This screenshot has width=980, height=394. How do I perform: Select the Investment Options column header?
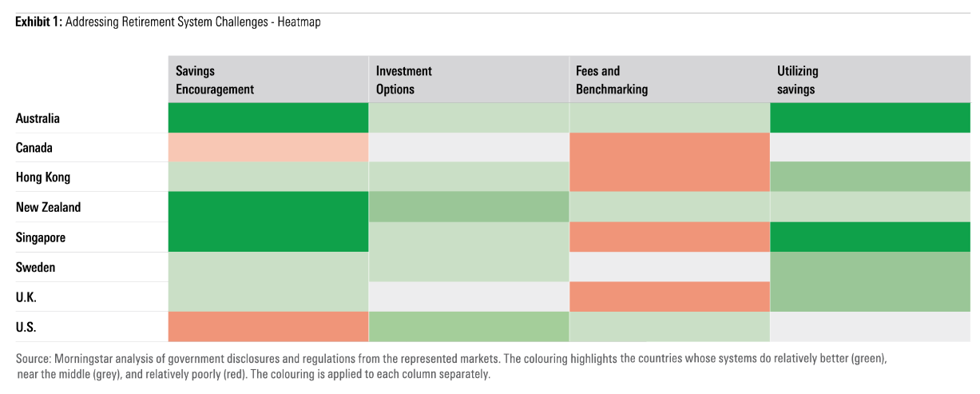pyautogui.click(x=404, y=80)
